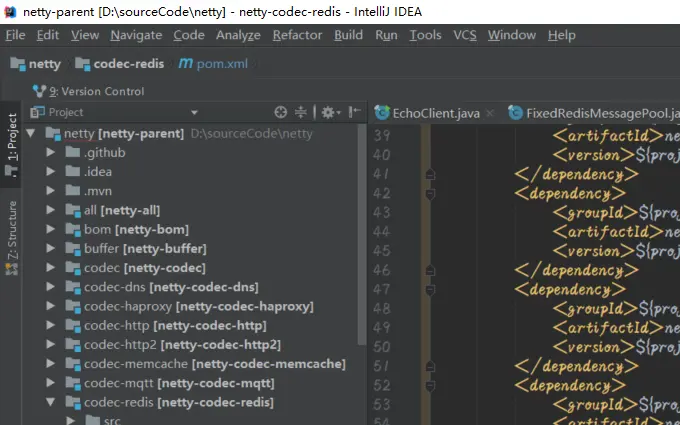Click the codec-redis breadcrumb label
This screenshot has width=680, height=425.
tap(129, 64)
